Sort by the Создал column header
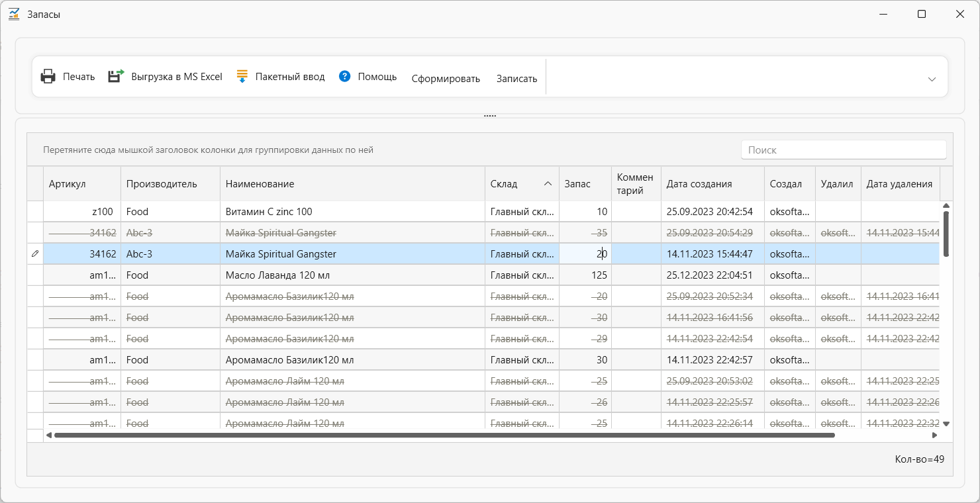This screenshot has width=980, height=503. point(790,184)
